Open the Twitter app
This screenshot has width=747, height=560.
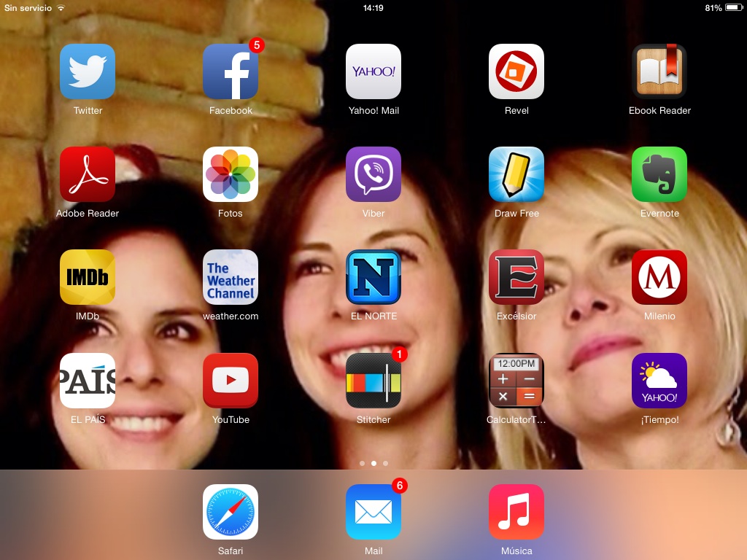pyautogui.click(x=88, y=71)
